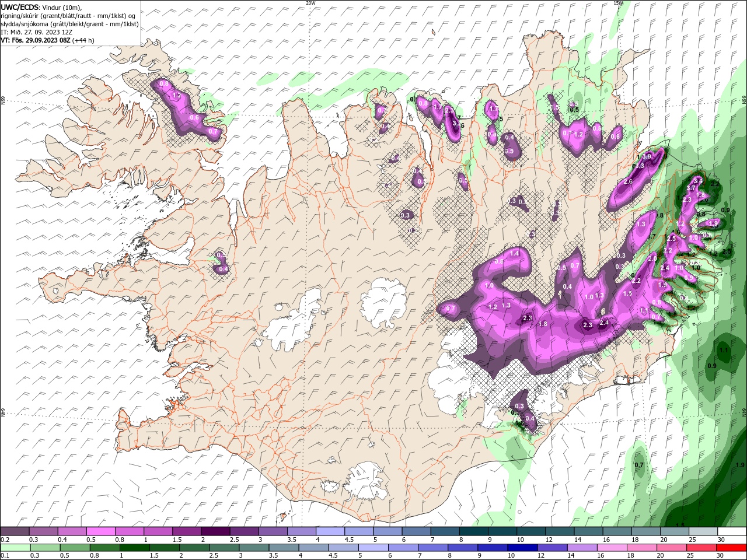Image resolution: width=747 pixels, height=560 pixels.
Task: Click the '3.7' precipitation value on the map
Action: (x=690, y=188)
